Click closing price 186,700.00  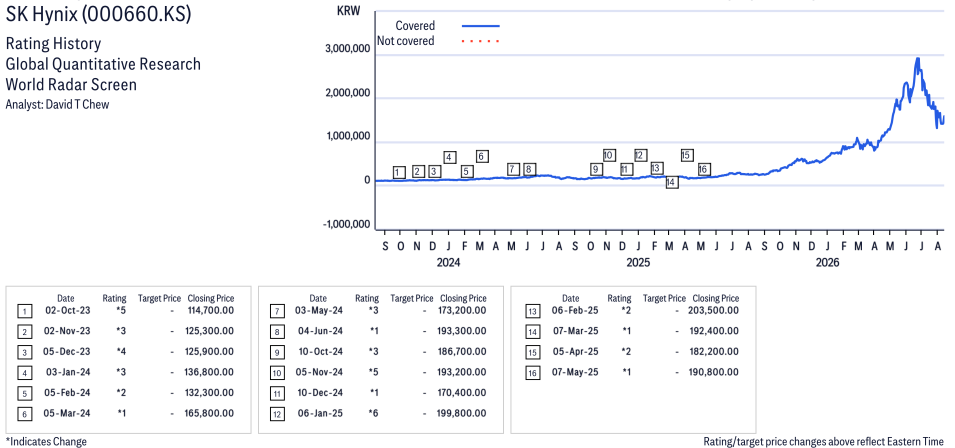(462, 352)
